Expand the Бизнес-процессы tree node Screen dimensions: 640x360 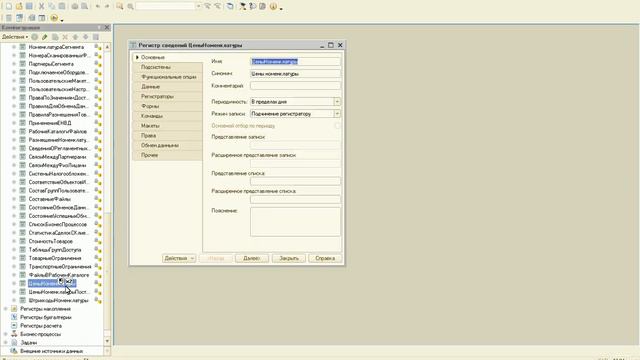6,334
